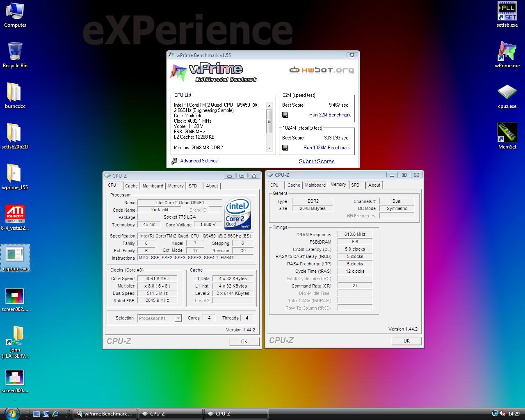
Task: Select the ATI Radeon 8-4_vista32 installer icon
Action: pyautogui.click(x=15, y=217)
